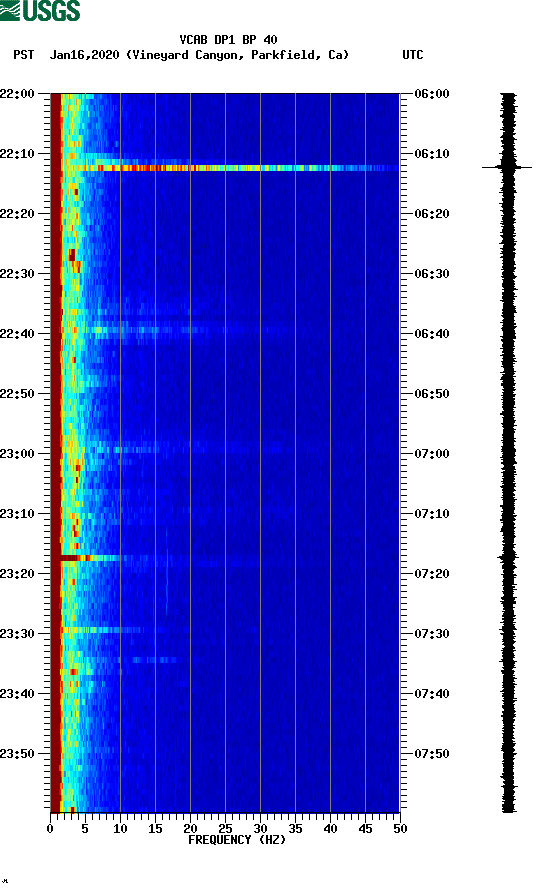The width and height of the screenshot is (552, 892).
Task: Click the '22:50' PST time label
Action: click(17, 394)
